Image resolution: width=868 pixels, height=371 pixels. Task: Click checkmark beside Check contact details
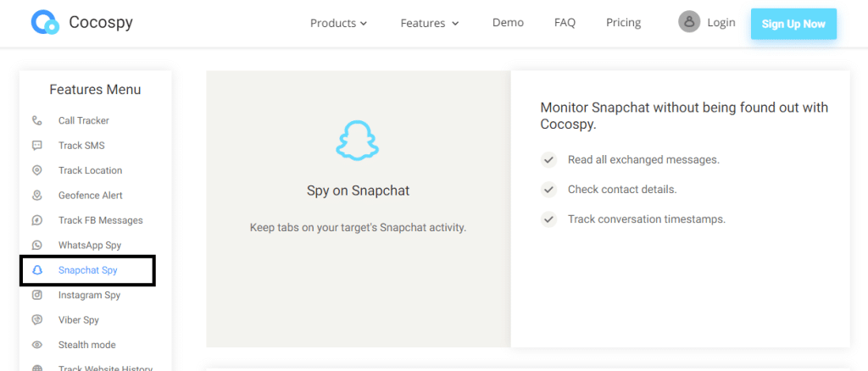click(x=548, y=190)
